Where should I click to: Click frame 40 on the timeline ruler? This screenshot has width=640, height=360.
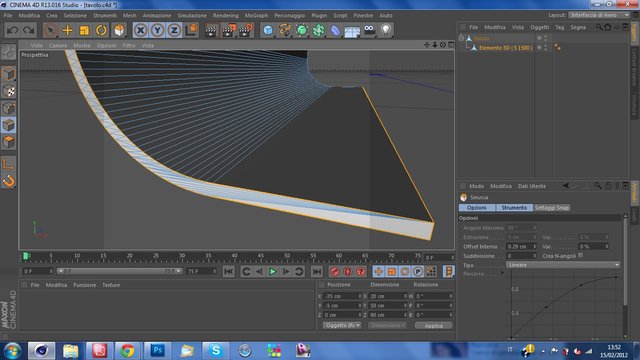tap(234, 256)
